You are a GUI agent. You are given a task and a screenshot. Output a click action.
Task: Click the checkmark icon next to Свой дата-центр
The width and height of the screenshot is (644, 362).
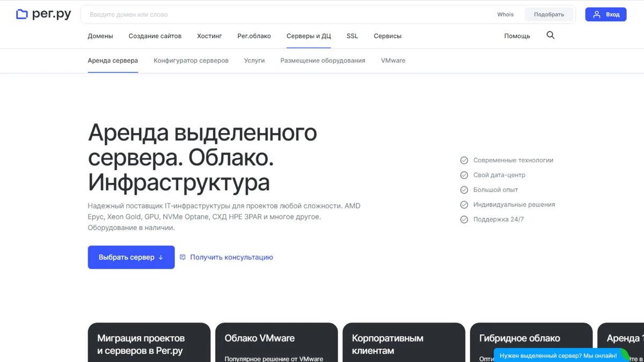pos(464,175)
